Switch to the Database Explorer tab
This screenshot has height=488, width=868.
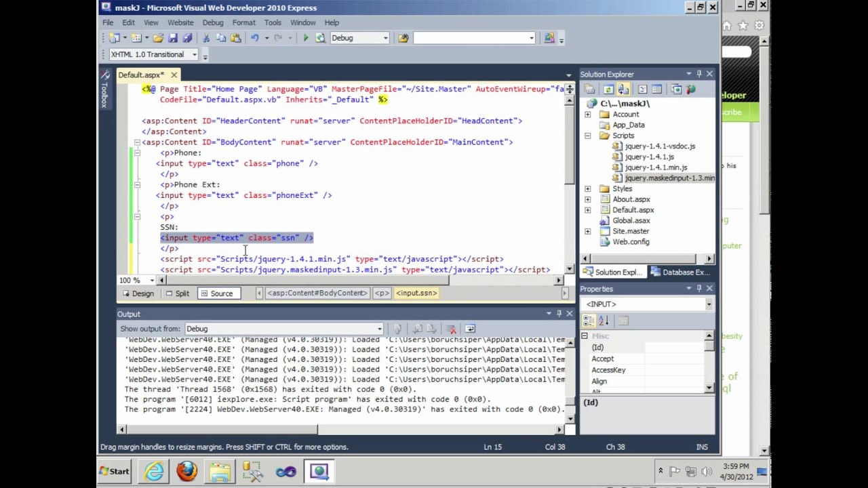click(x=679, y=272)
